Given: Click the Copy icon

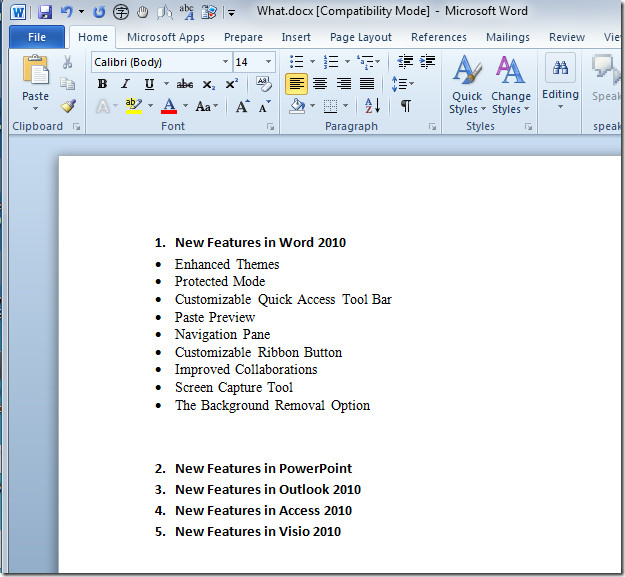Looking at the screenshot, I should tap(67, 83).
